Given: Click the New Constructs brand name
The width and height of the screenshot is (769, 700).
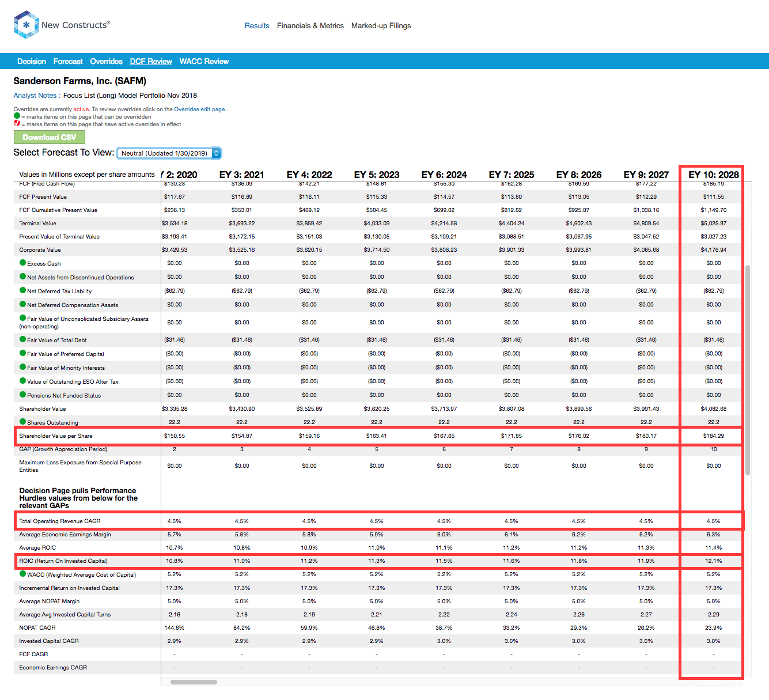Looking at the screenshot, I should [x=75, y=25].
